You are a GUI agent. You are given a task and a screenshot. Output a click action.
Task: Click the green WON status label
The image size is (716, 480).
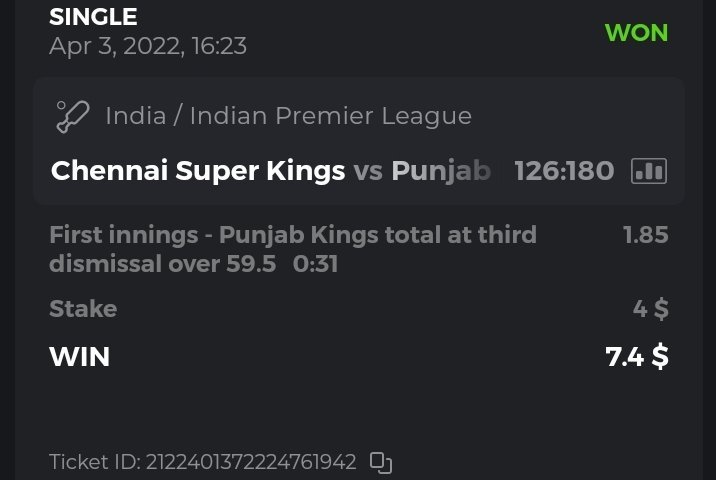(x=636, y=32)
